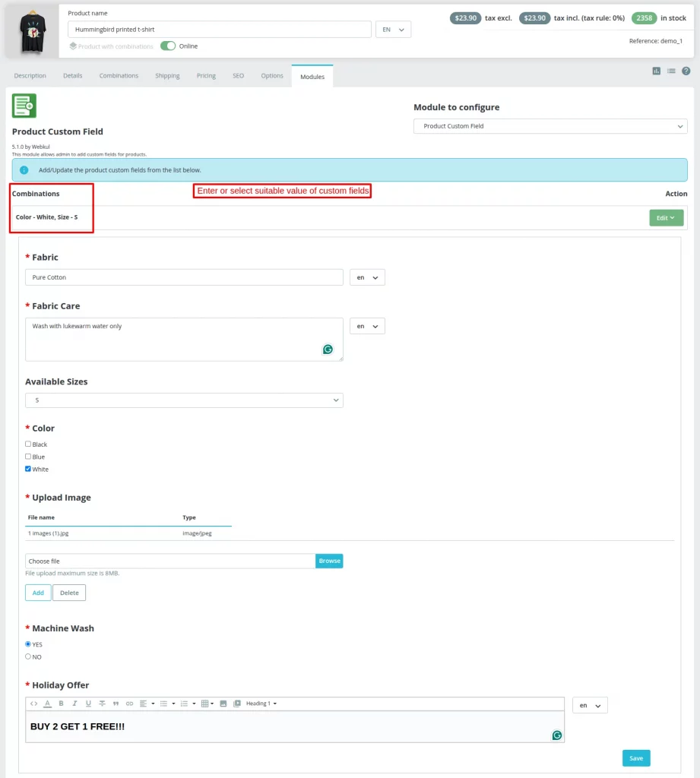This screenshot has width=700, height=778.
Task: Click the Add button under upload
Action: coord(38,593)
